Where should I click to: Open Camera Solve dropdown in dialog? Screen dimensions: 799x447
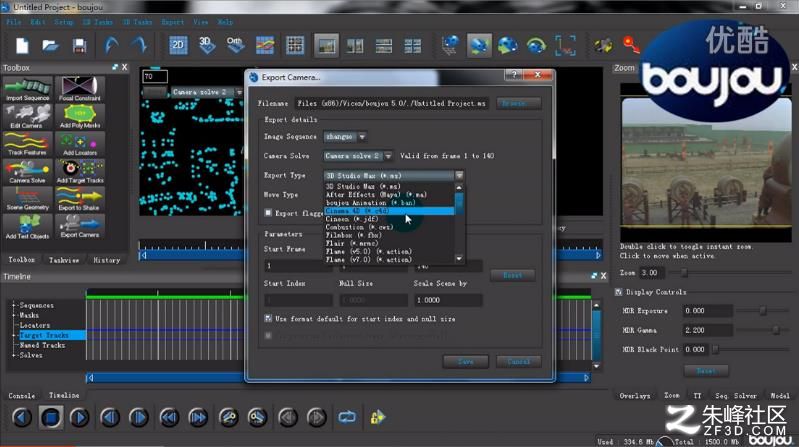358,155
